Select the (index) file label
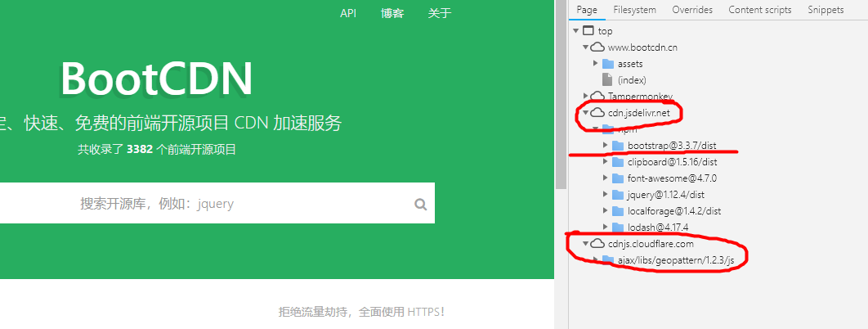This screenshot has width=868, height=329. (x=632, y=80)
